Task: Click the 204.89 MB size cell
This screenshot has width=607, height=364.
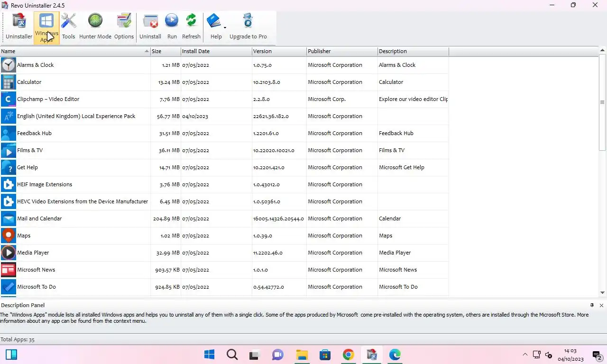Action: click(x=166, y=218)
